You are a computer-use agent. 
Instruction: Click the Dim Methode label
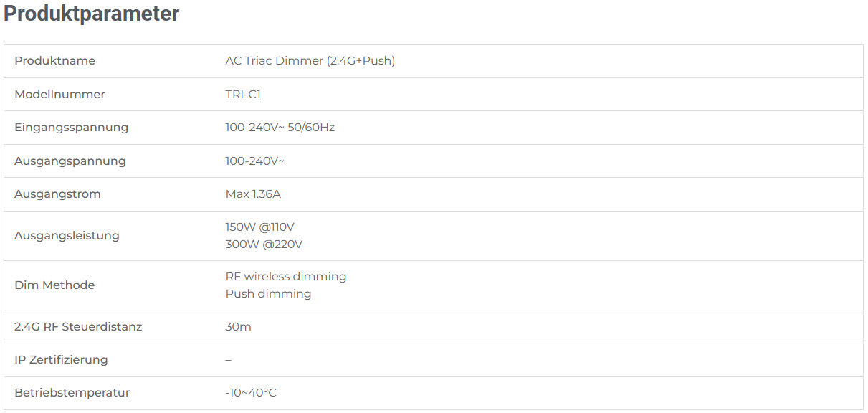54,285
